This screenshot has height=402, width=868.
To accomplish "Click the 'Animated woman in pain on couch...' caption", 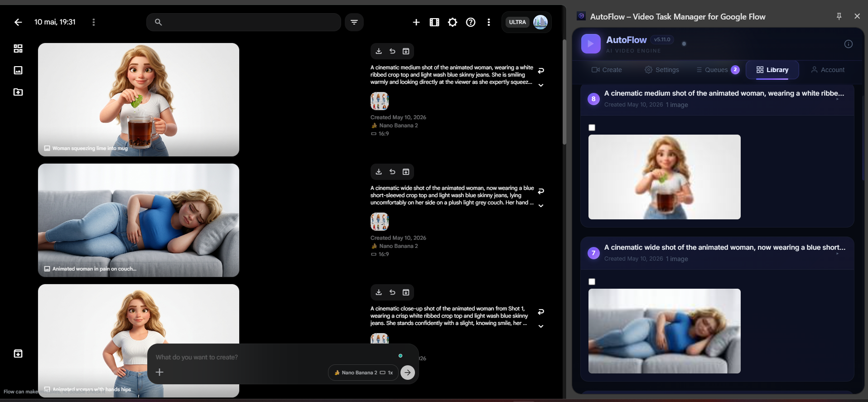I will tap(94, 269).
